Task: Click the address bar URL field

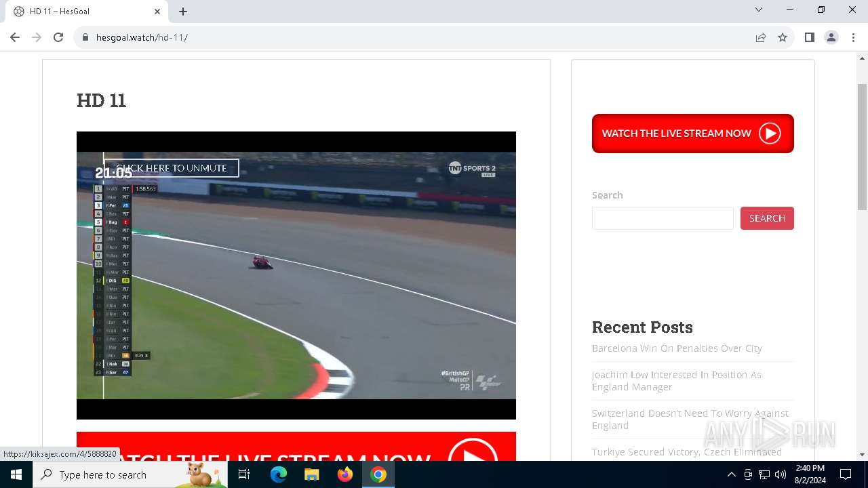Action: click(414, 37)
